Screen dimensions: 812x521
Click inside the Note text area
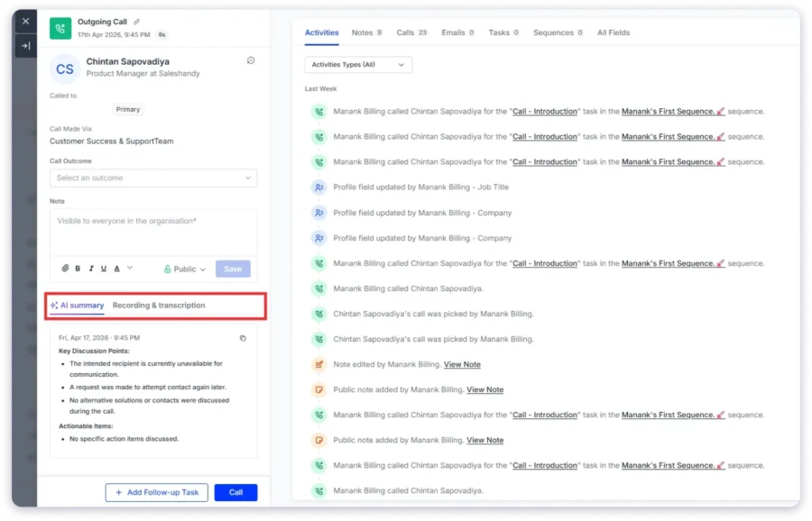(x=153, y=233)
